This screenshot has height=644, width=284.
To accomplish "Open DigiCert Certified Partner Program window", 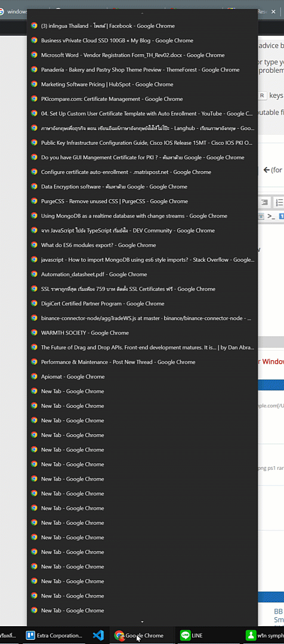I will click(x=142, y=304).
